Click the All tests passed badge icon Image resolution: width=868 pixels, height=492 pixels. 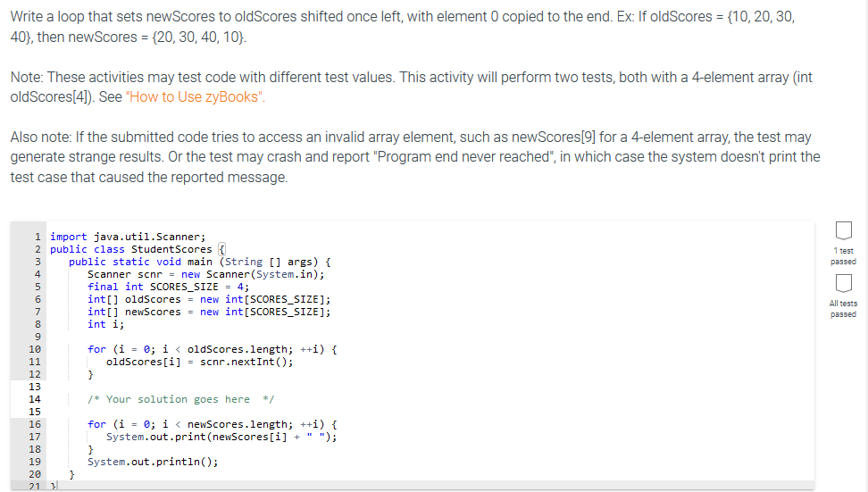click(843, 283)
